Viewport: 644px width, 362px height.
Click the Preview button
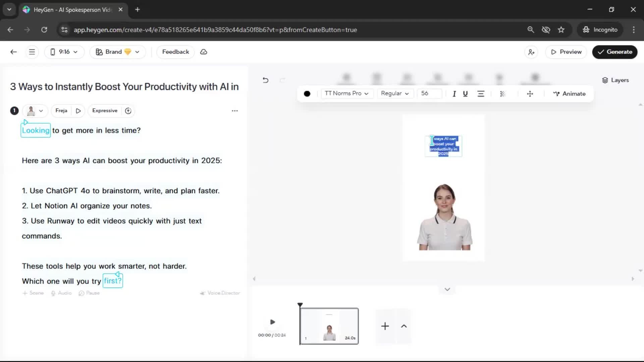[566, 52]
